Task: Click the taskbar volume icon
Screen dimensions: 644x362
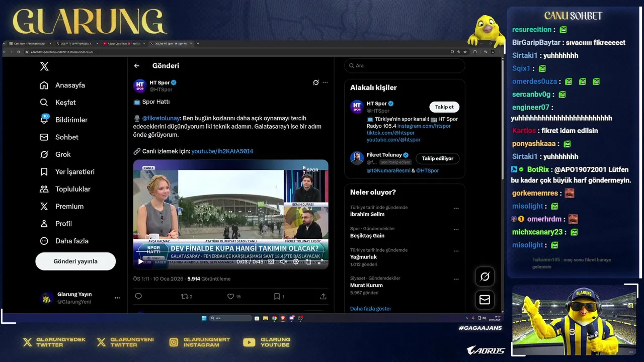Action: tap(485, 318)
